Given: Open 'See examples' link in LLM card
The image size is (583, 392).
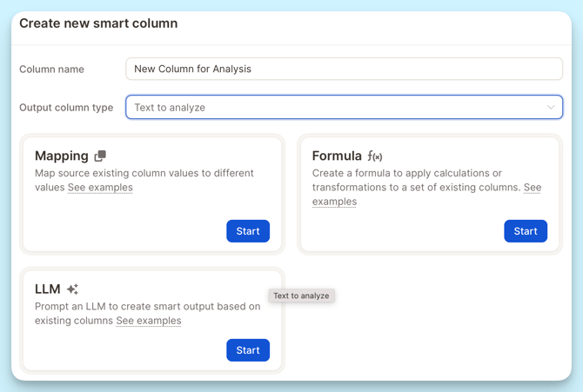Looking at the screenshot, I should (x=149, y=321).
